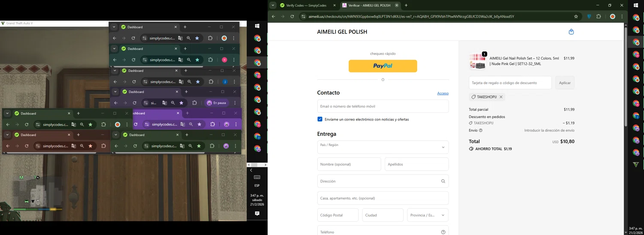Click the Acceso login link

click(x=443, y=93)
